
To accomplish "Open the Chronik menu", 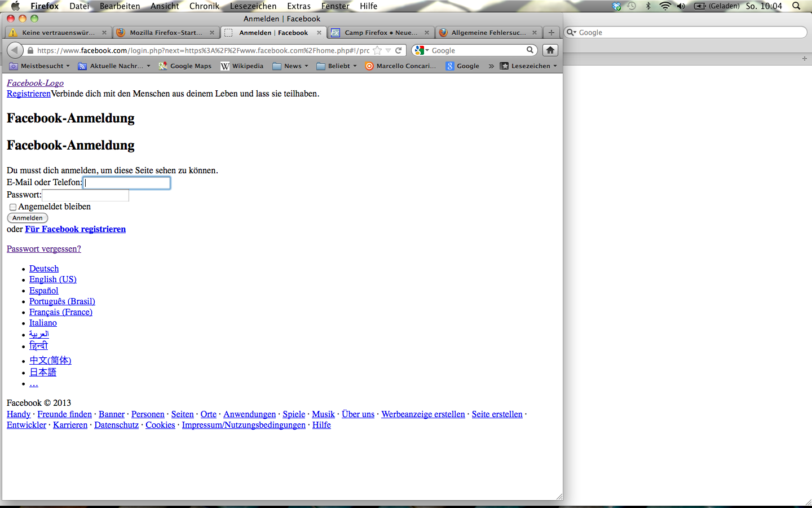I will 204,6.
